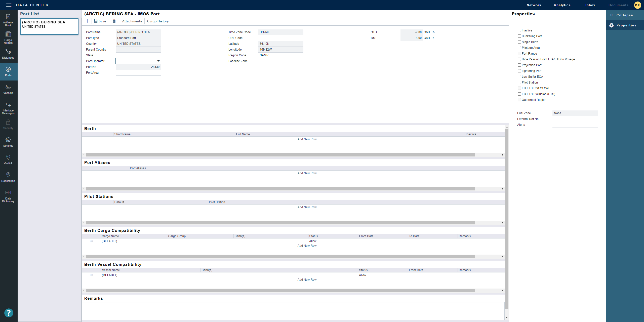644x322 pixels.
Task: Expand the Port Operator dropdown
Action: (158, 61)
